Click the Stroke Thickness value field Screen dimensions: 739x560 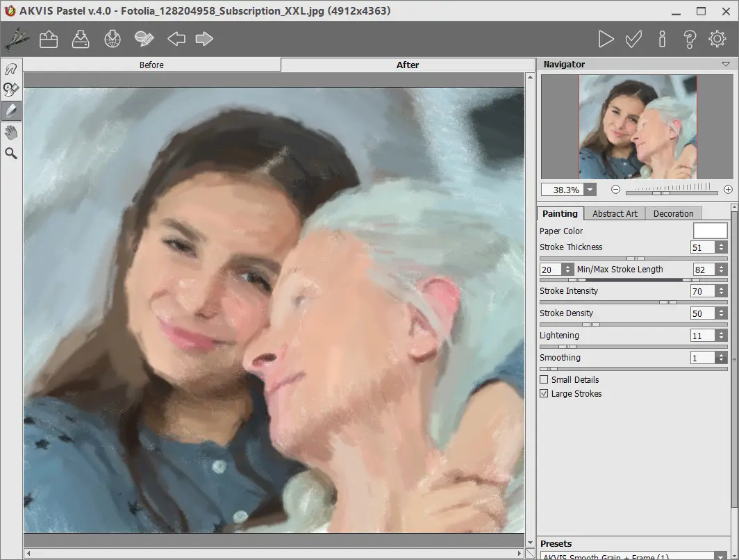702,247
